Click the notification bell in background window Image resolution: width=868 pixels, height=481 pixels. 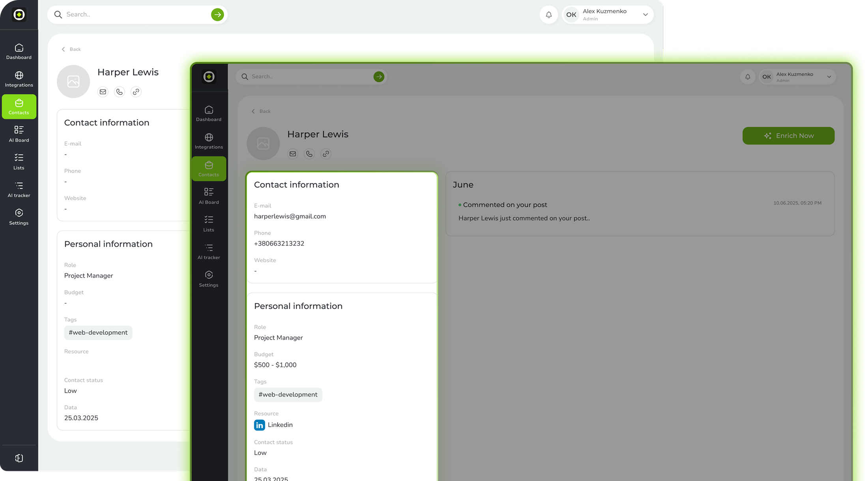click(x=548, y=15)
